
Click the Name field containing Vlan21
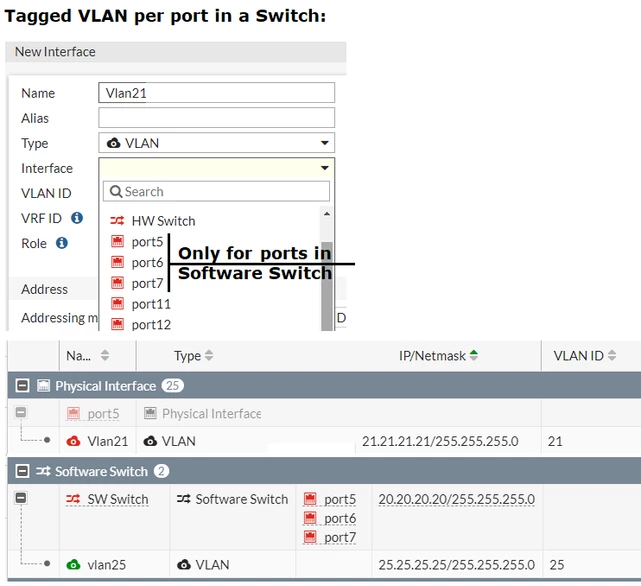[x=217, y=93]
